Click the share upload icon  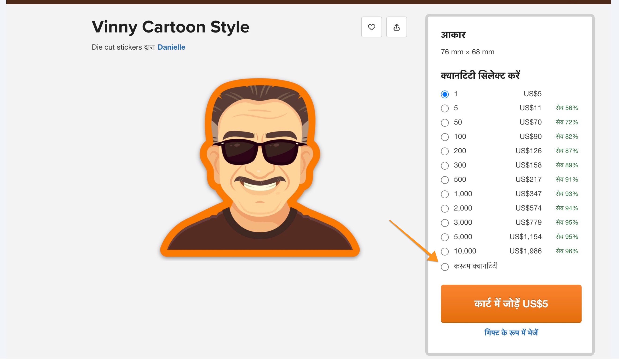click(x=396, y=27)
